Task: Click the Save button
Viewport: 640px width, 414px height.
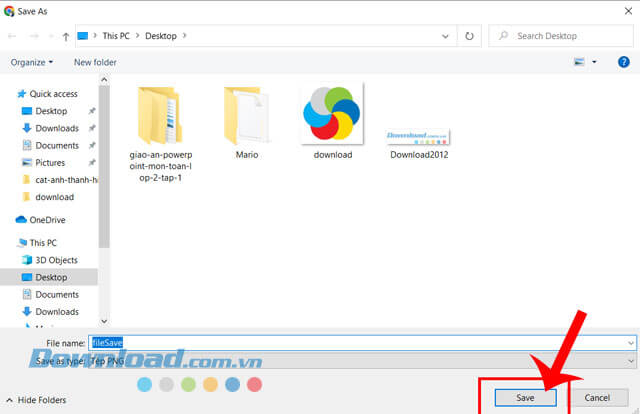Action: pyautogui.click(x=525, y=397)
